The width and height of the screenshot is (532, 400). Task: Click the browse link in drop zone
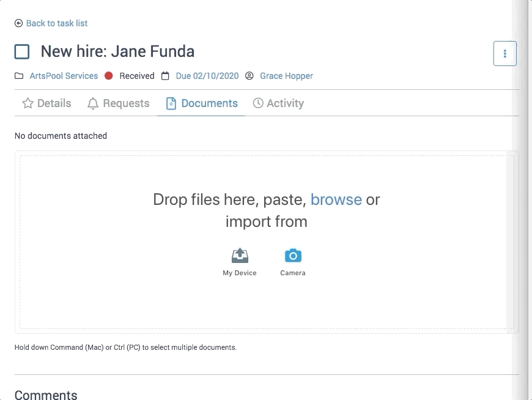point(336,199)
